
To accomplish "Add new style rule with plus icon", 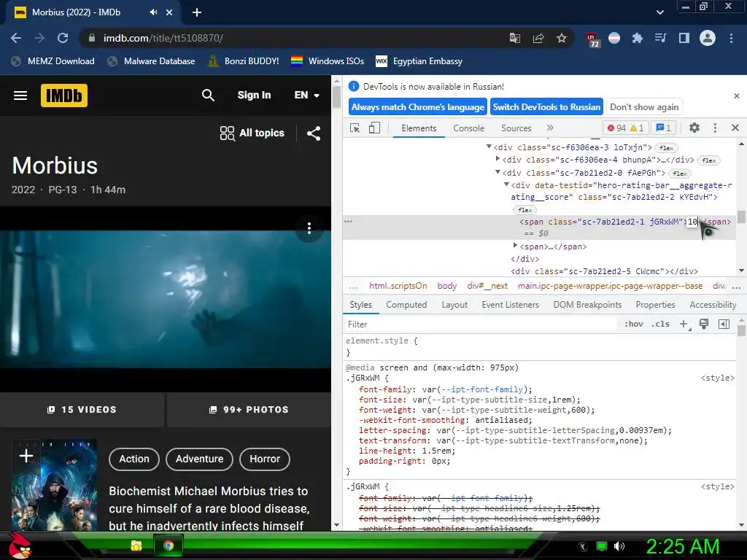I will point(684,324).
